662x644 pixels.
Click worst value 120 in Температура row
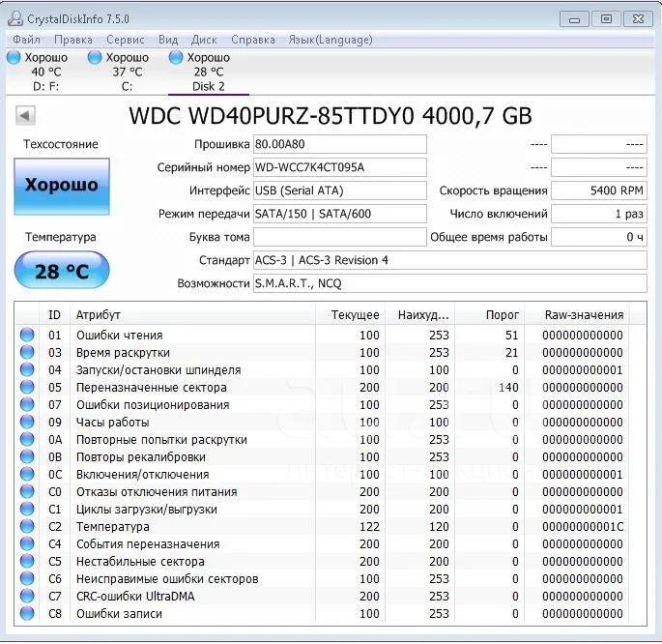[x=439, y=527]
